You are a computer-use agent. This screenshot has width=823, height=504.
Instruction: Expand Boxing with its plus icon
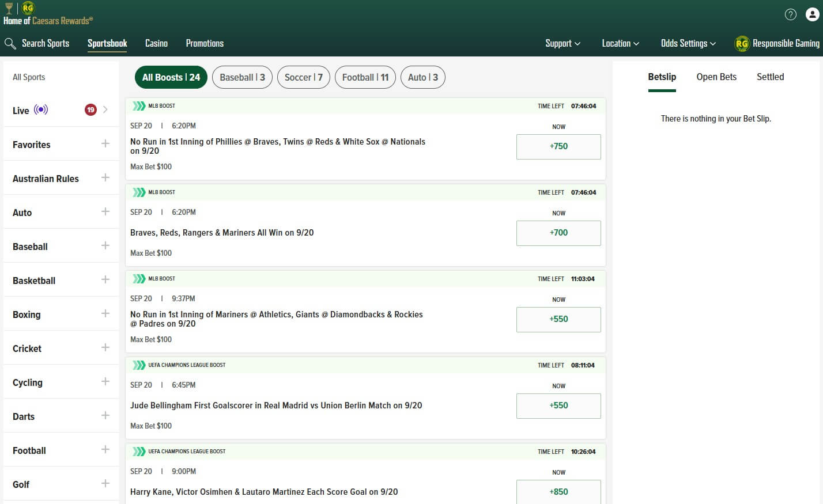click(105, 313)
